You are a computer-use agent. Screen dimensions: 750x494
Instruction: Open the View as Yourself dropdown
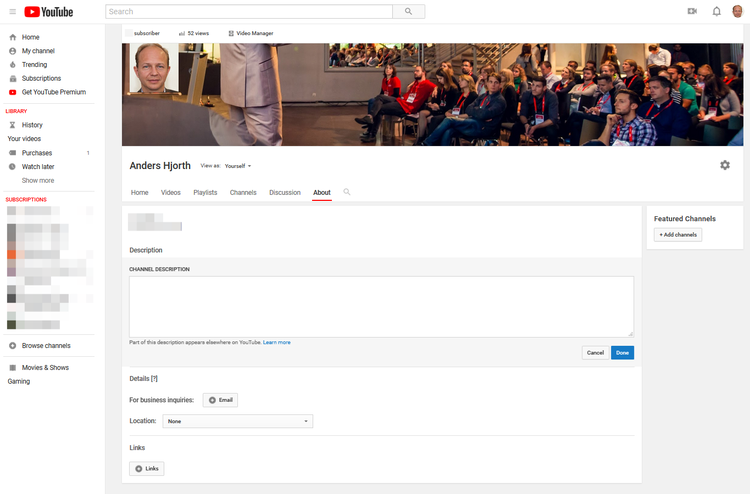[x=238, y=166]
